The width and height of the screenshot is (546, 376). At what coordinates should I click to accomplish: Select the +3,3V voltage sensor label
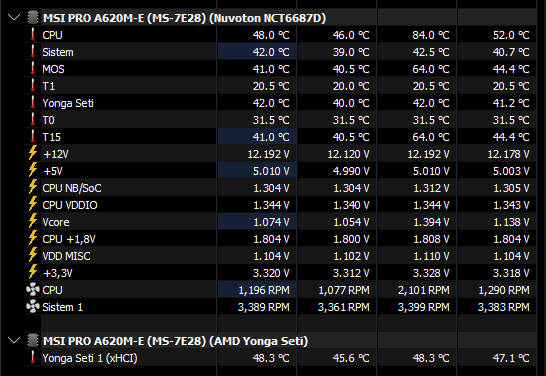pyautogui.click(x=57, y=273)
